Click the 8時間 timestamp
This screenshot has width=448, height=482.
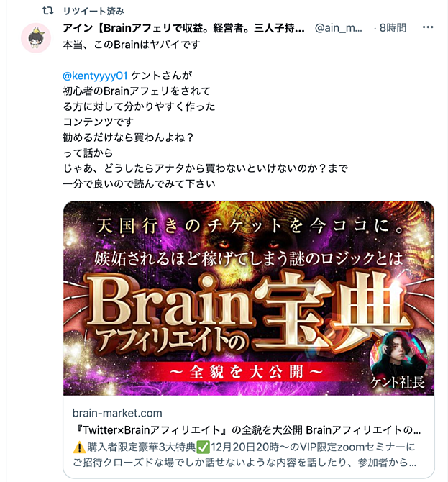(x=393, y=28)
